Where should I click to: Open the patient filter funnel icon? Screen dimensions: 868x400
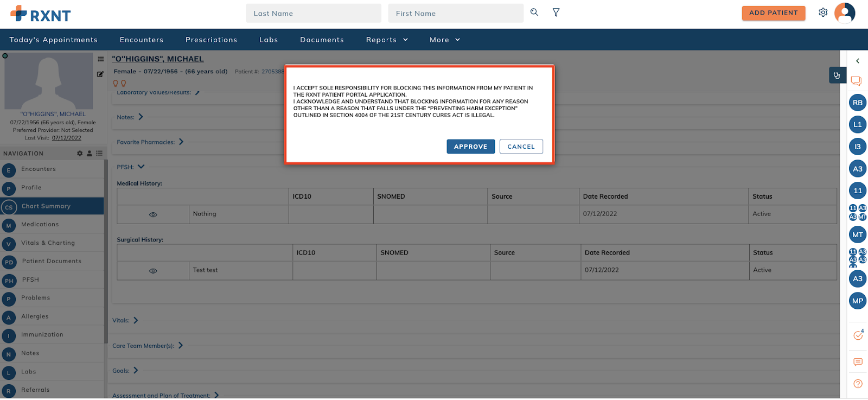[556, 12]
